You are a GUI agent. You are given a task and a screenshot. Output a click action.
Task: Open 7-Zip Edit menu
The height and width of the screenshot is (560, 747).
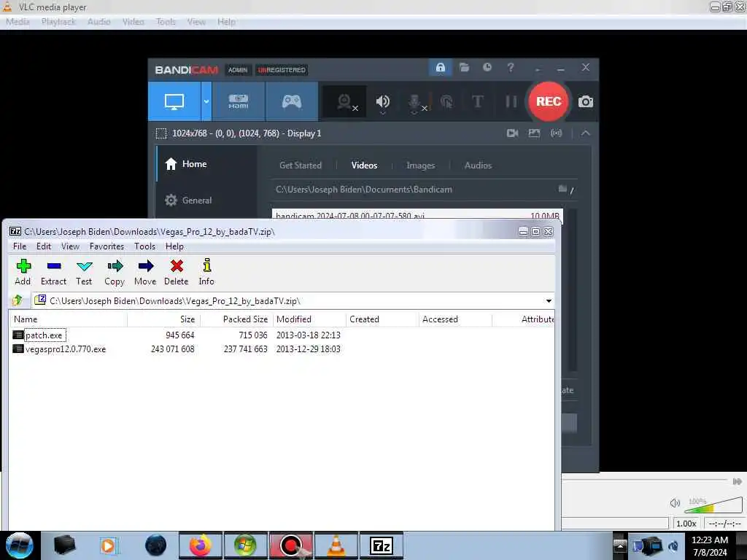(43, 246)
